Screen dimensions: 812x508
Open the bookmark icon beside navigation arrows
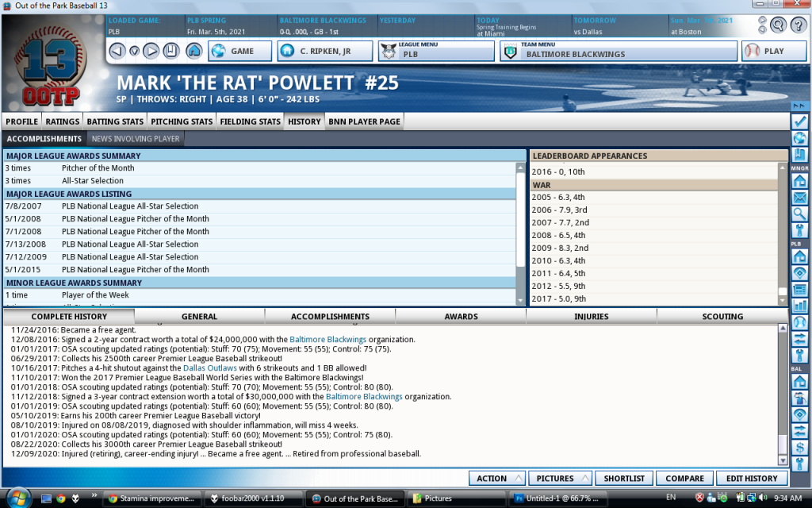click(171, 52)
